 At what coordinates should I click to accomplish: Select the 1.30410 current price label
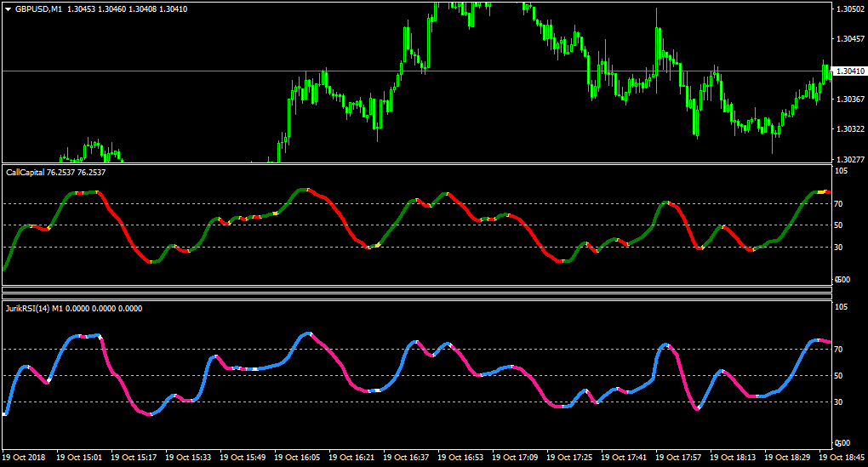pos(850,71)
